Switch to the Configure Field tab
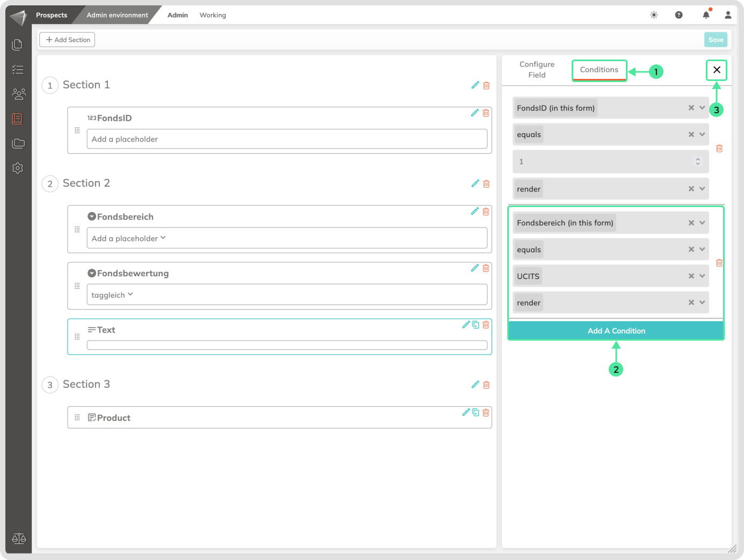The height and width of the screenshot is (560, 744). [x=537, y=70]
